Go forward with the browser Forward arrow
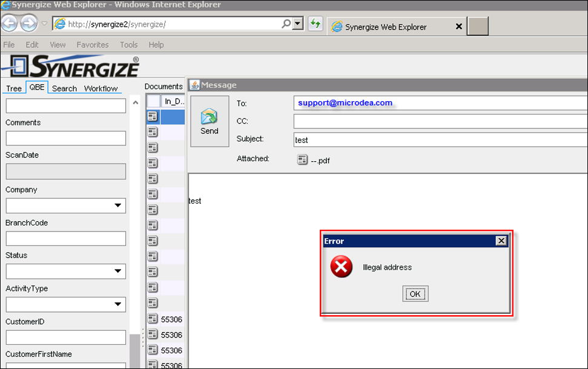The height and width of the screenshot is (369, 588). click(x=29, y=24)
